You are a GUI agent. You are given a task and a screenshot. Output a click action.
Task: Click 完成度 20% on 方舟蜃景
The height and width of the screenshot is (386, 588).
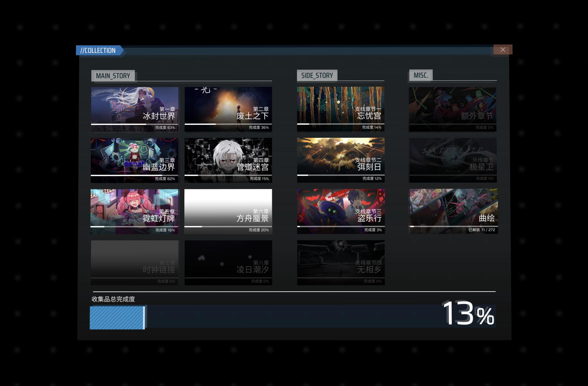click(x=259, y=230)
